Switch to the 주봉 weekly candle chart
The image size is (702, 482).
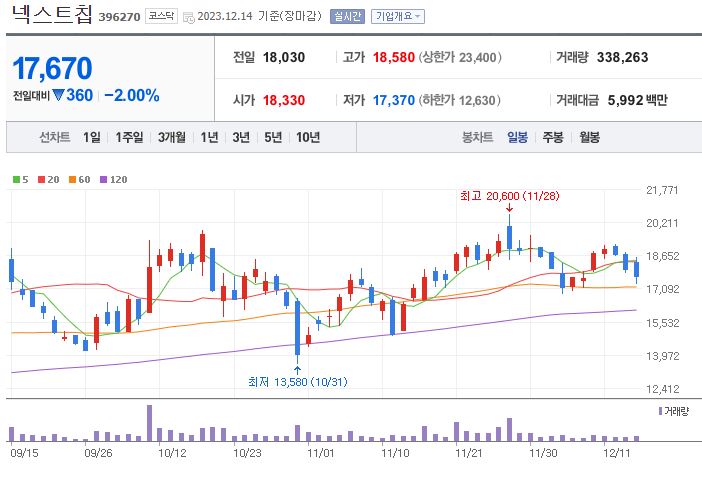pos(553,137)
